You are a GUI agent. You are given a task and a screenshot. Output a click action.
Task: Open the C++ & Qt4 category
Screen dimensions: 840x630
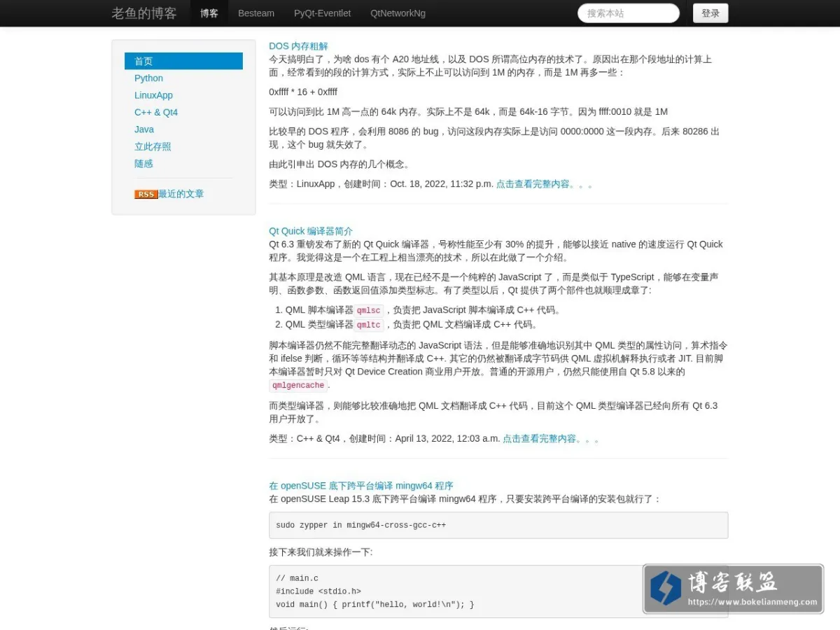(156, 112)
